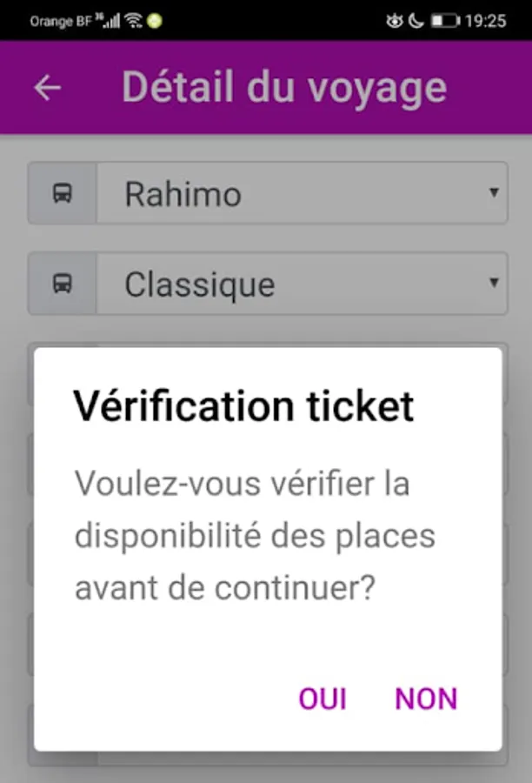Open the Classique bus type dropdown
The image size is (532, 783).
point(303,284)
